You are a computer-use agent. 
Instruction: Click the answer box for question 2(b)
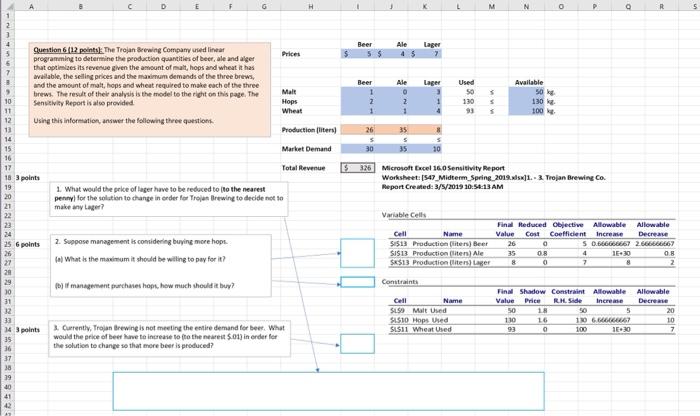357,282
